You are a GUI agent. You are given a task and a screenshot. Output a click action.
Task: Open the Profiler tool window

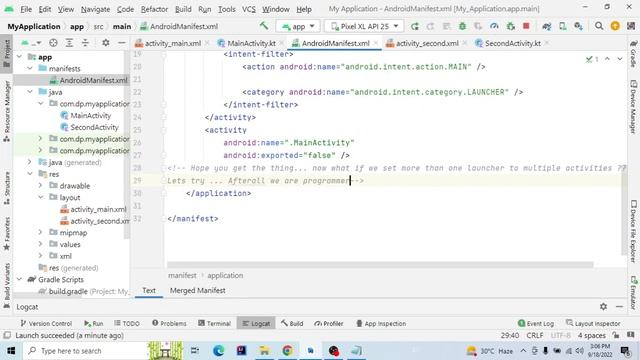click(329, 323)
